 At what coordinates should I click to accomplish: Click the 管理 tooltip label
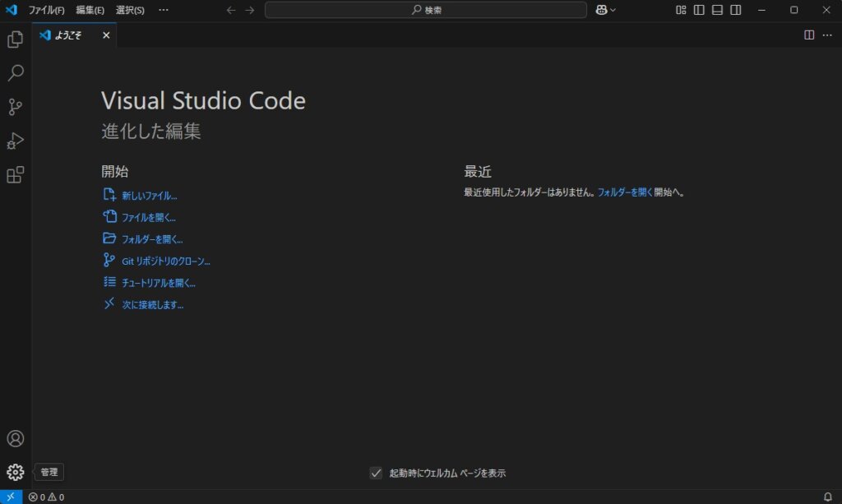pyautogui.click(x=49, y=472)
